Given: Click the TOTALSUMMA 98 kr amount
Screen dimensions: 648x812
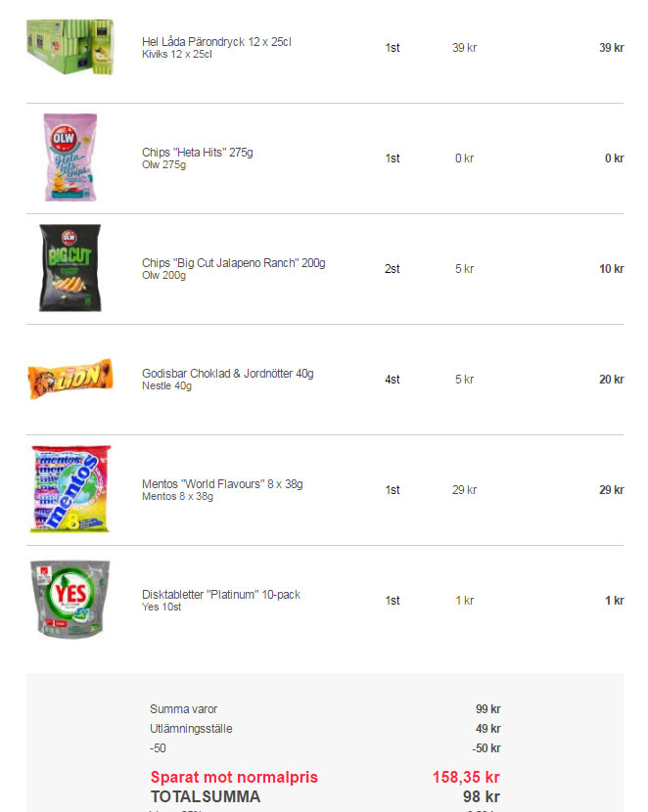Looking at the screenshot, I should pyautogui.click(x=482, y=796).
